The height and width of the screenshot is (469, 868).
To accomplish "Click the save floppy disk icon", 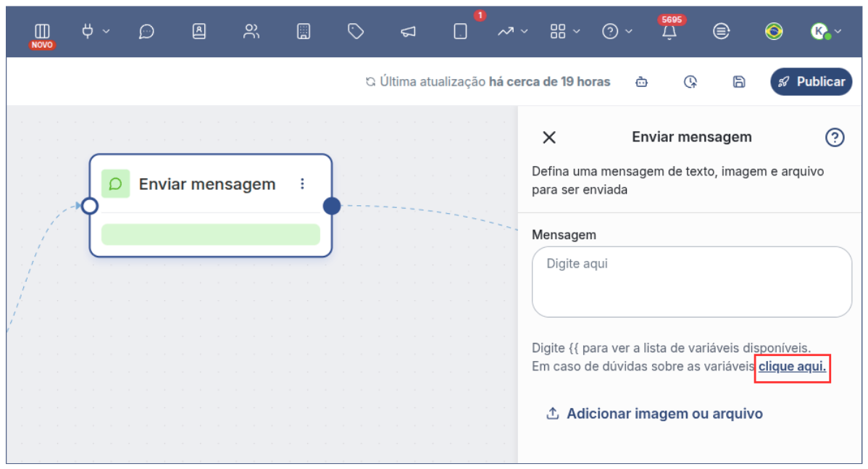I will point(738,82).
